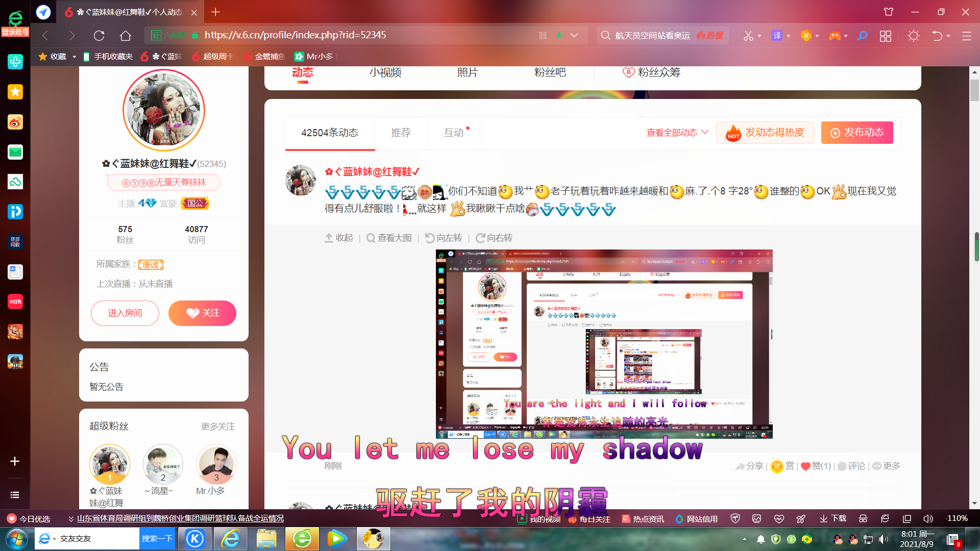Add a sidebar app with plus icon
The height and width of the screenshot is (551, 980).
[x=15, y=461]
